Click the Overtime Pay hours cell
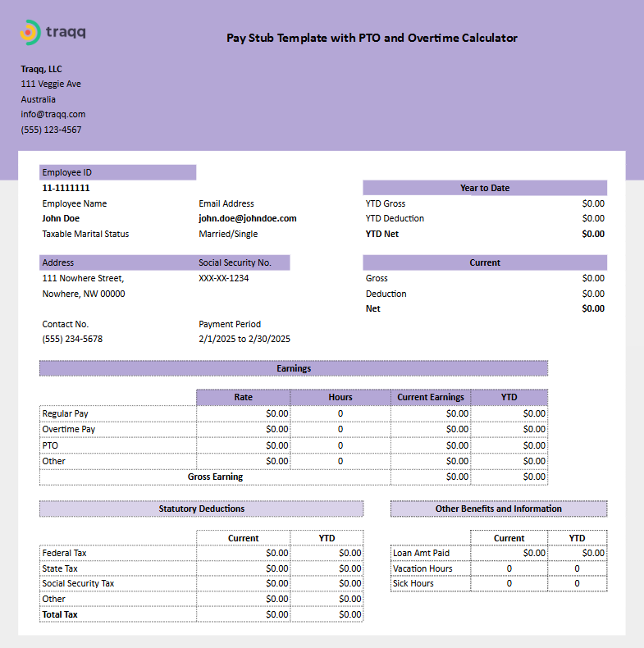 pyautogui.click(x=340, y=429)
